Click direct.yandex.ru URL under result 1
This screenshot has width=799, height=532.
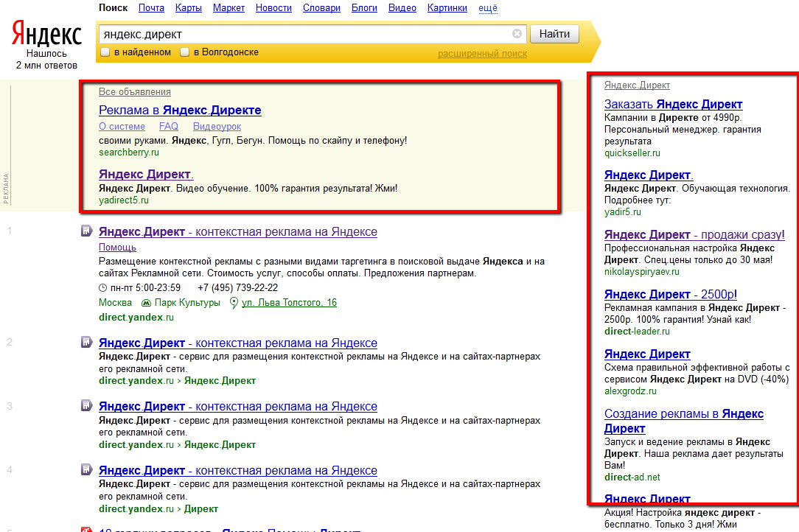[x=136, y=317]
